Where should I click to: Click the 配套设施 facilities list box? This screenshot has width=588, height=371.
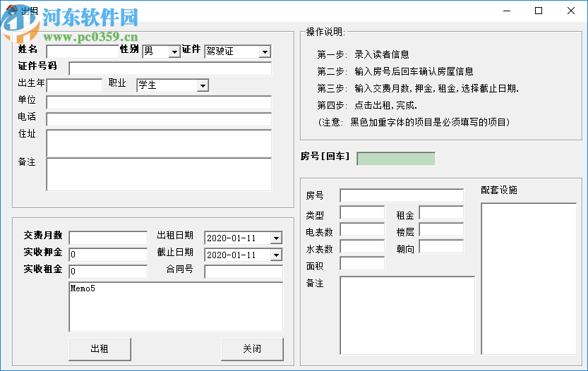pos(529,279)
